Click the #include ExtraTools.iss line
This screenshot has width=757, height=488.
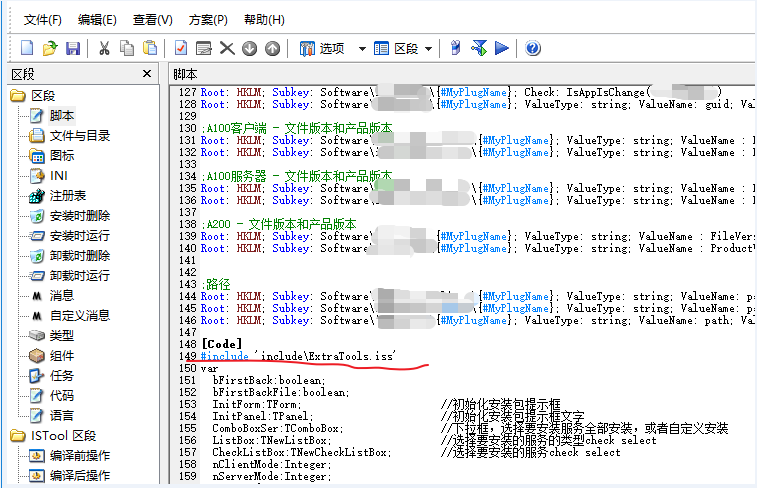tap(298, 356)
